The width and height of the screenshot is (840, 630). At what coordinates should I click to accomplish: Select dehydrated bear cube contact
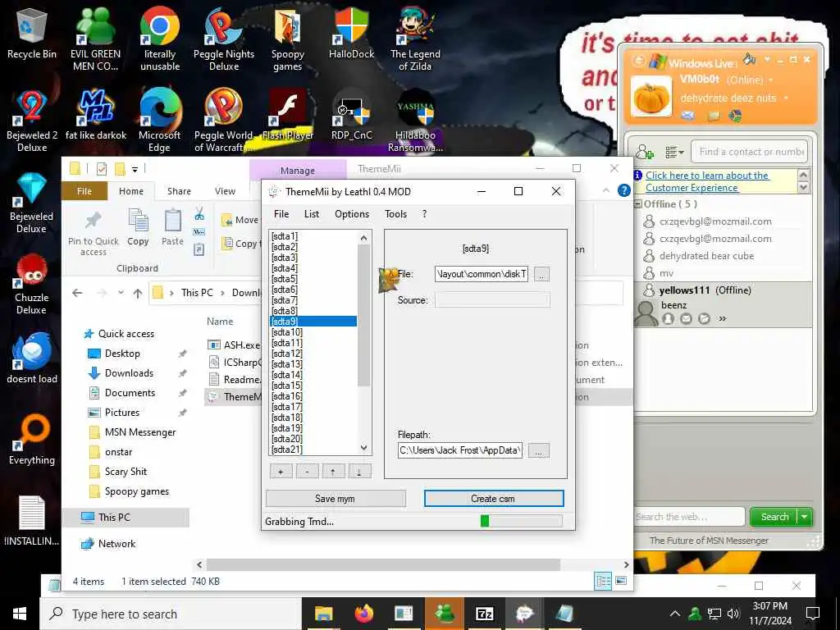pyautogui.click(x=706, y=256)
